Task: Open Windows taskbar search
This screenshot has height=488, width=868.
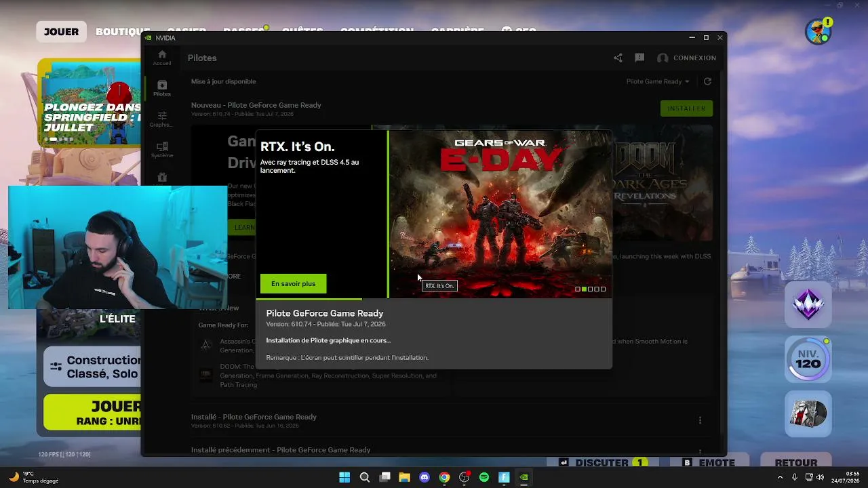Action: 365,477
